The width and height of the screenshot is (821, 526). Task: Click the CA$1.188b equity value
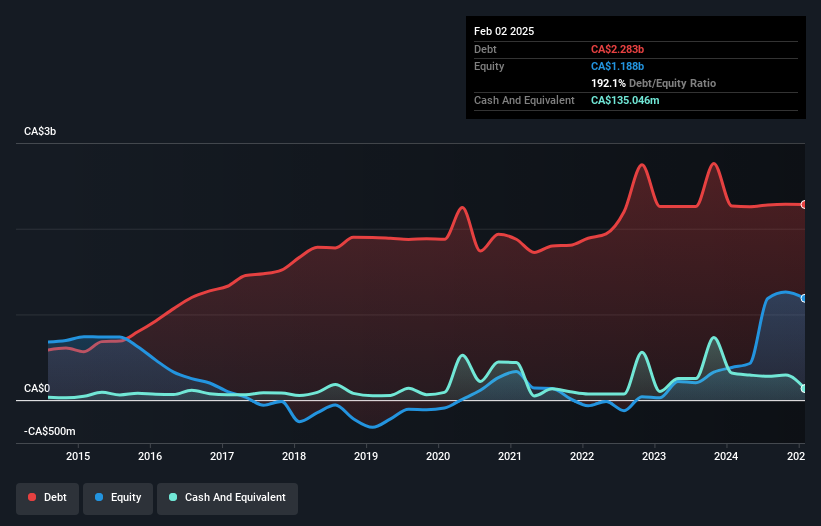(617, 66)
